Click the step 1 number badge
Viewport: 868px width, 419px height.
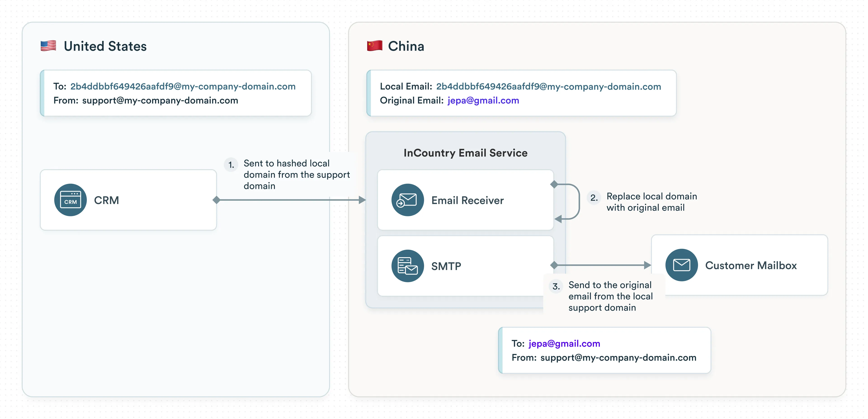[231, 164]
